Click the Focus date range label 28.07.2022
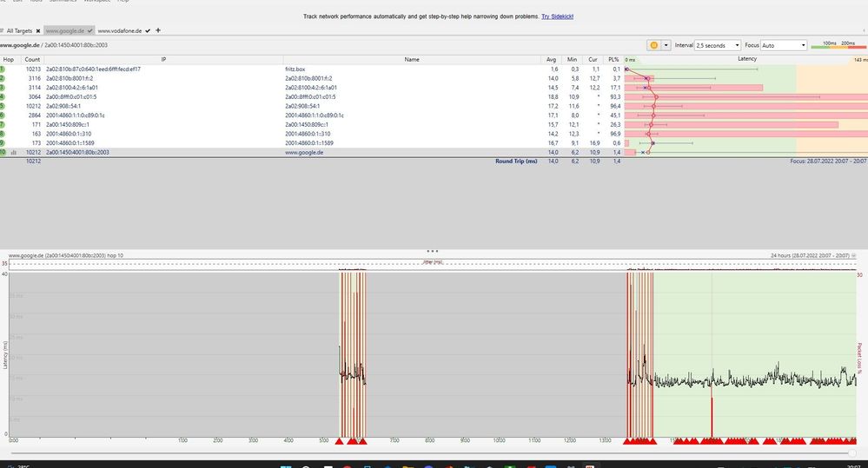 tap(828, 161)
